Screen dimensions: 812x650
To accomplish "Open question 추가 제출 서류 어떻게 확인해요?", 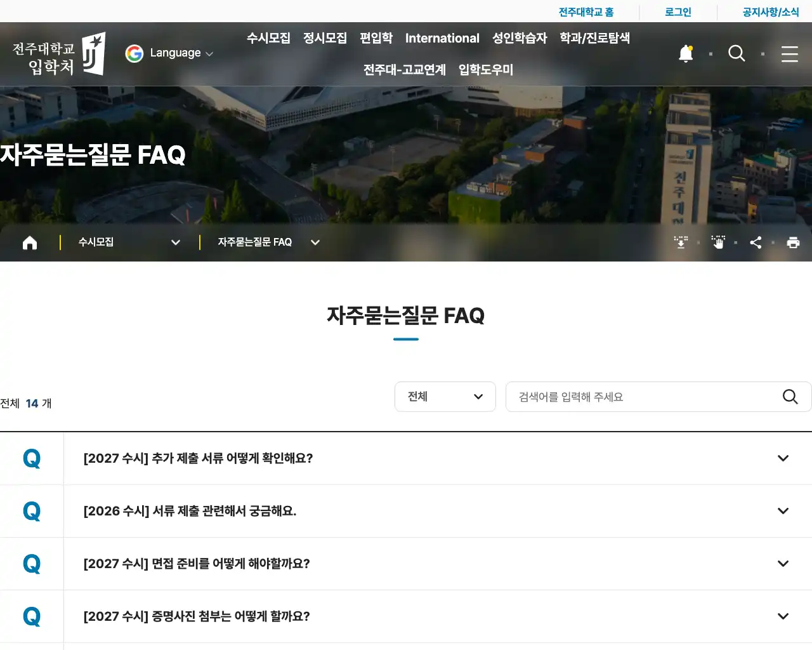I will 198,458.
